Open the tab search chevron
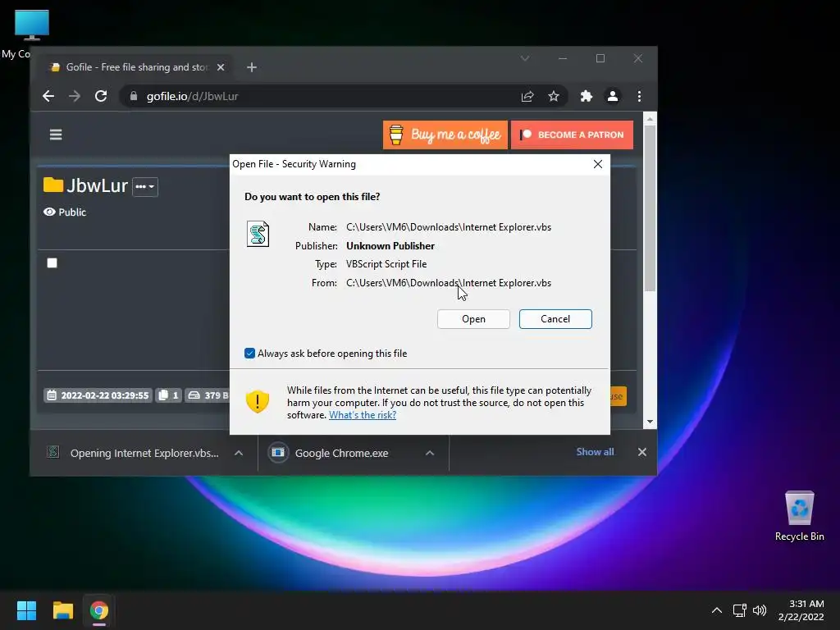This screenshot has height=630, width=840. pyautogui.click(x=525, y=58)
